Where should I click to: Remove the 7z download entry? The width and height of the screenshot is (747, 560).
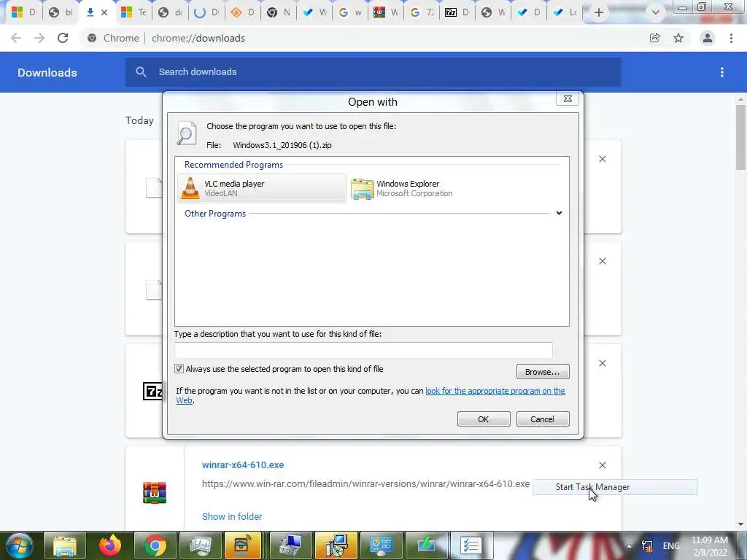[x=603, y=363]
